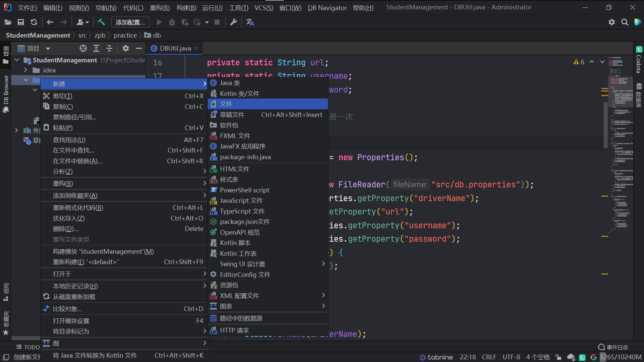Click the 添加配置... button
644x362 pixels.
coord(130,22)
